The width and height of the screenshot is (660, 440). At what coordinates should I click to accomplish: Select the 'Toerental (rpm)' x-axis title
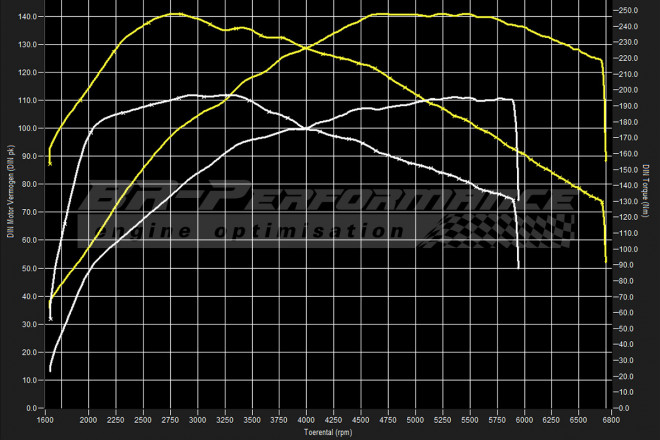coord(329,434)
